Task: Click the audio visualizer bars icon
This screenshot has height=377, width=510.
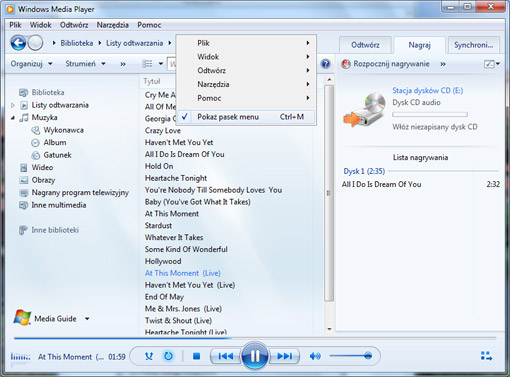Action: click(20, 357)
